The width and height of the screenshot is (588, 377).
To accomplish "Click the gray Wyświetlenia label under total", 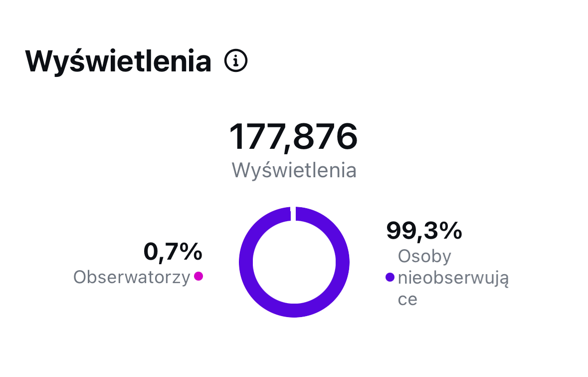I will [294, 170].
